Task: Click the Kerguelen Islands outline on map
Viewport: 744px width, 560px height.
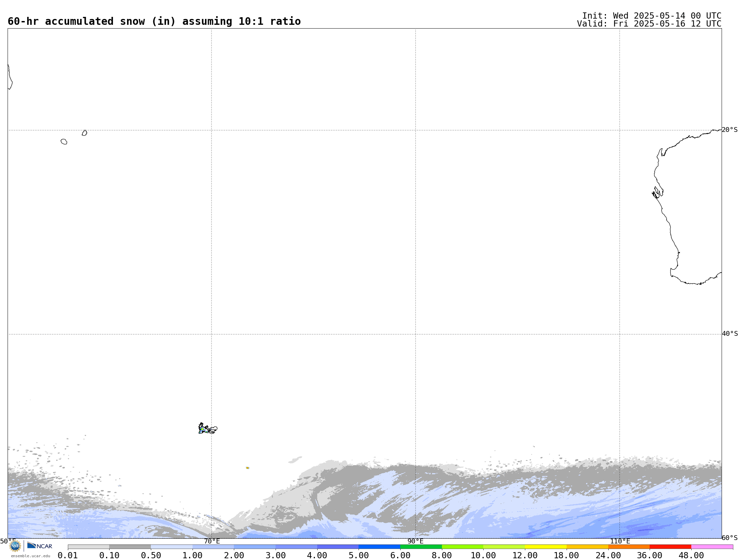Action: coord(208,428)
